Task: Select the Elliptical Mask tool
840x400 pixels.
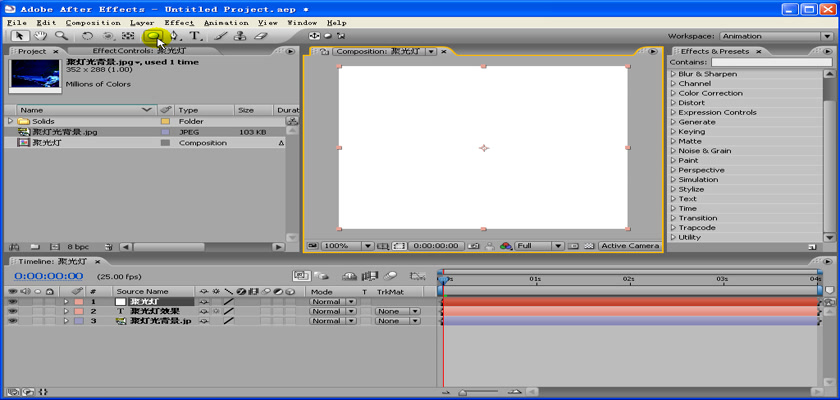Action: pos(153,36)
